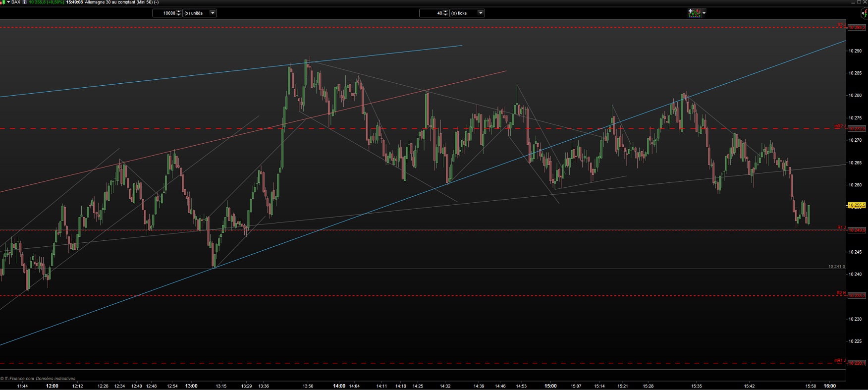The width and height of the screenshot is (868, 390).
Task: Show DAX instrument info icon
Action: tap(25, 2)
